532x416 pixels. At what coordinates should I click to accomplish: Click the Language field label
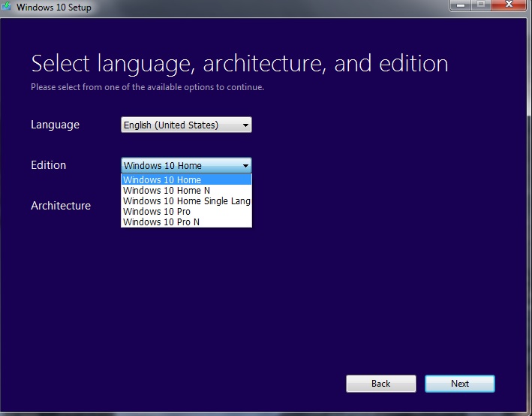click(55, 125)
